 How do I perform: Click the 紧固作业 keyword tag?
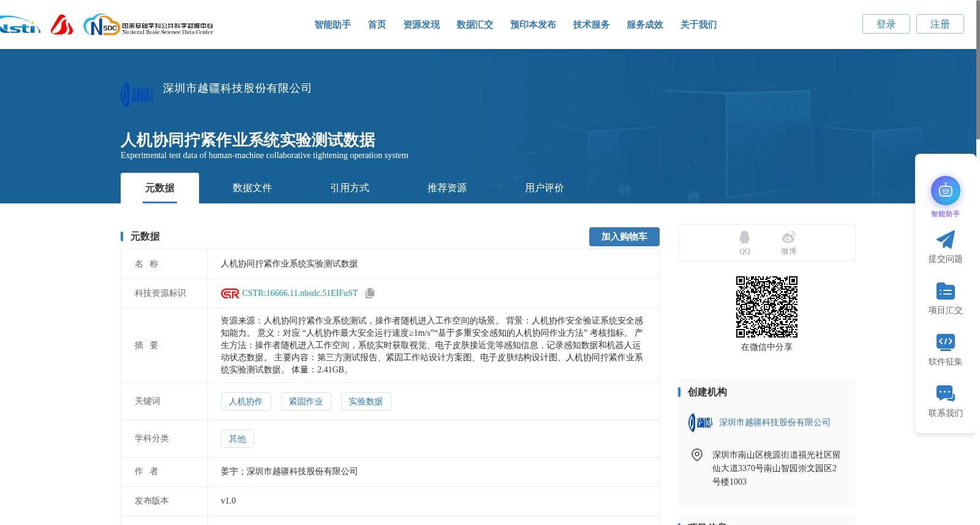(306, 401)
